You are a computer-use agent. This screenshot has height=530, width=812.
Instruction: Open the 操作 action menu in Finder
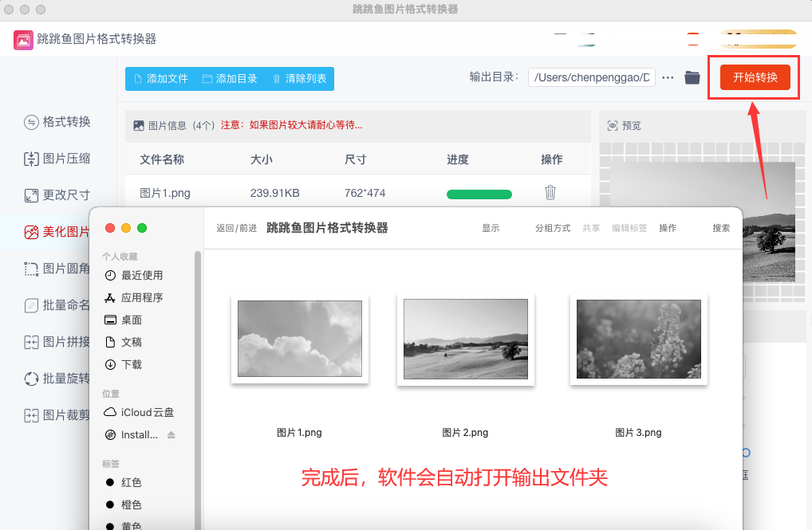(x=668, y=228)
